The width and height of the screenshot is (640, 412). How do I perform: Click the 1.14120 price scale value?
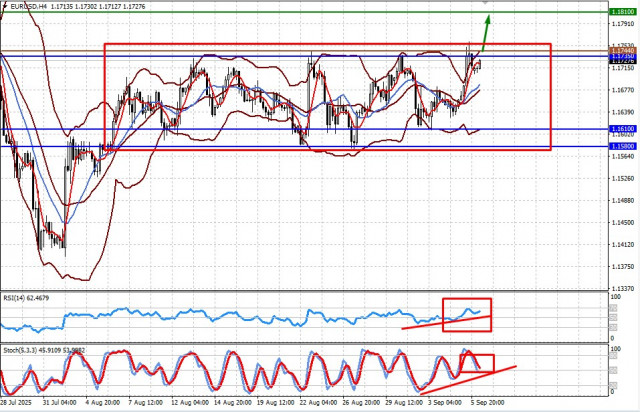pyautogui.click(x=623, y=245)
